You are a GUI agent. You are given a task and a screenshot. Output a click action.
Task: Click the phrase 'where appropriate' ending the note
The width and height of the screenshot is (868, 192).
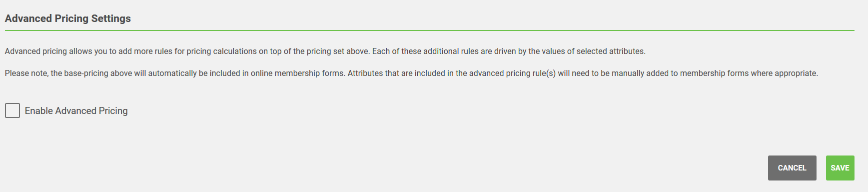coord(784,73)
